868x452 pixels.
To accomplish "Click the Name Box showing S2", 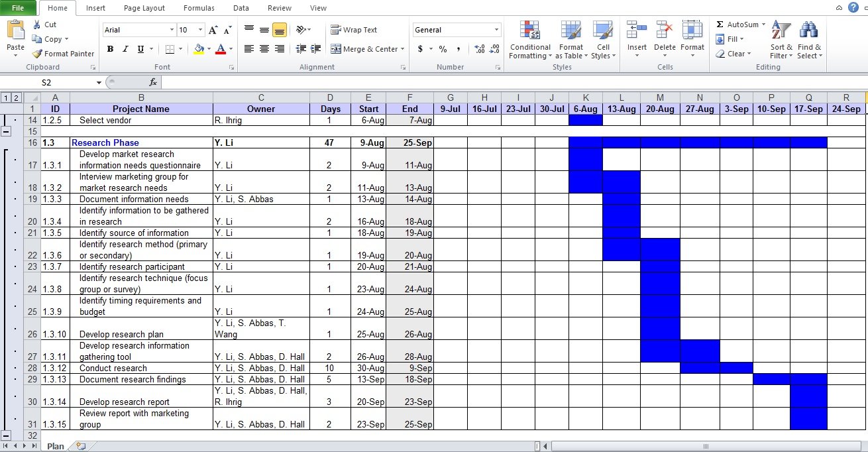I will coord(66,82).
